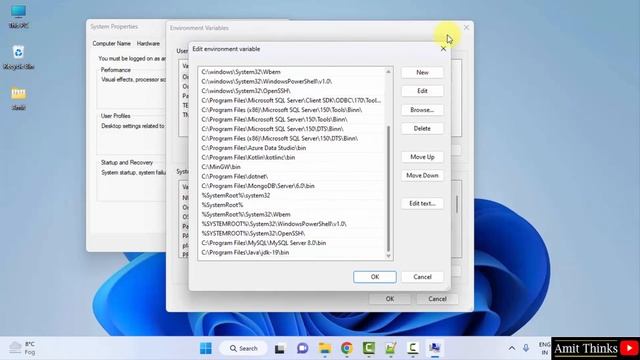
Task: Select the C:\MinGW\bin path
Action: point(291,167)
